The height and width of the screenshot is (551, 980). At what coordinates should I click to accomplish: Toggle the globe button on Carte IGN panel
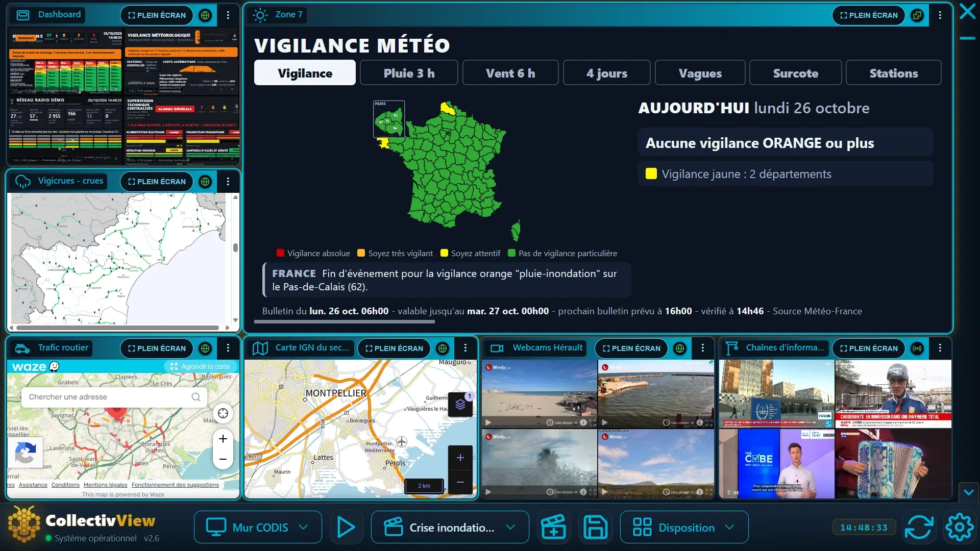[443, 348]
